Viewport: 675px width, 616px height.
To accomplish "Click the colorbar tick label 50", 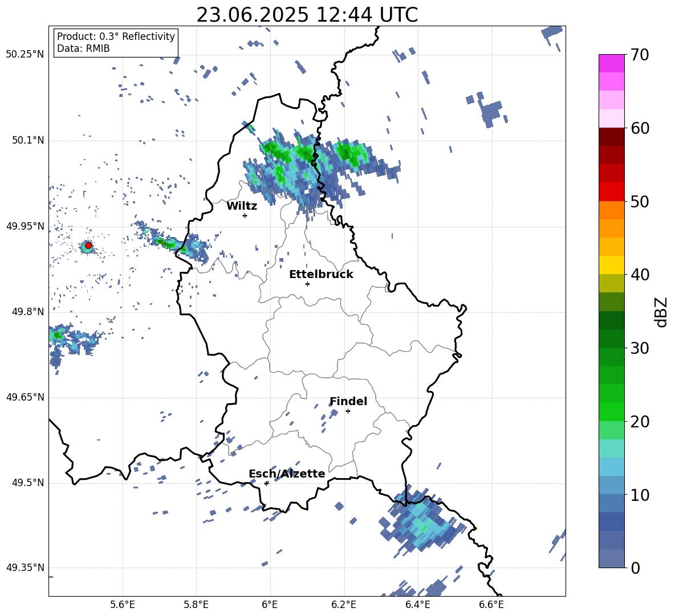I will tap(640, 202).
